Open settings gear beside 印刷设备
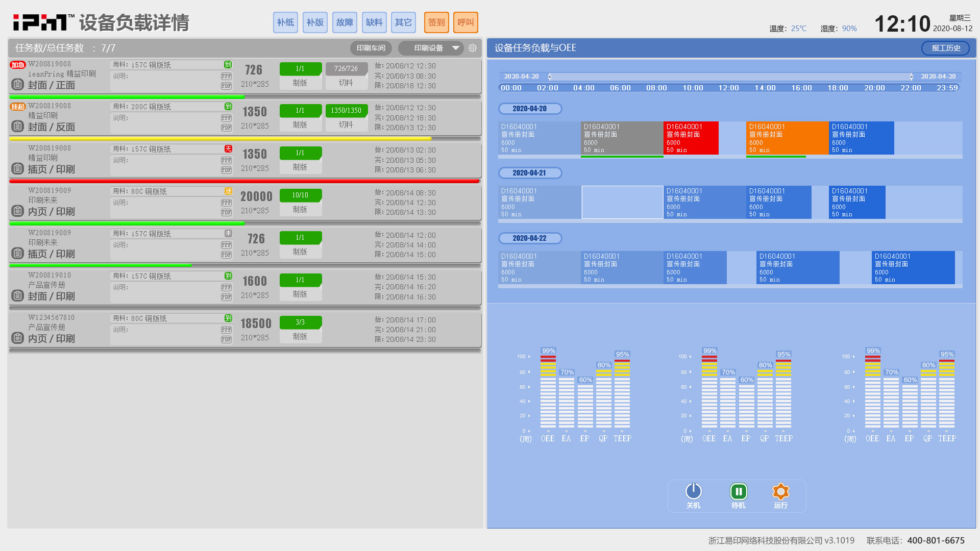980x551 pixels. click(x=473, y=48)
